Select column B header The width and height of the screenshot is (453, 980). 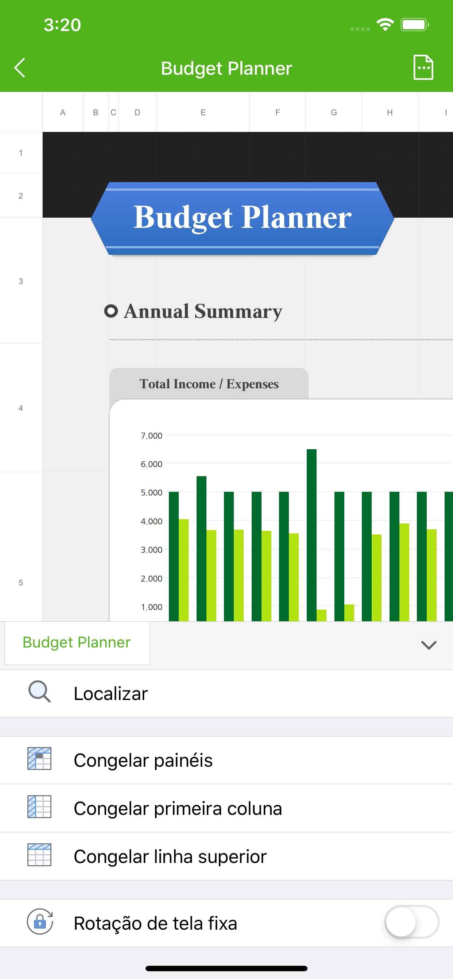(96, 112)
